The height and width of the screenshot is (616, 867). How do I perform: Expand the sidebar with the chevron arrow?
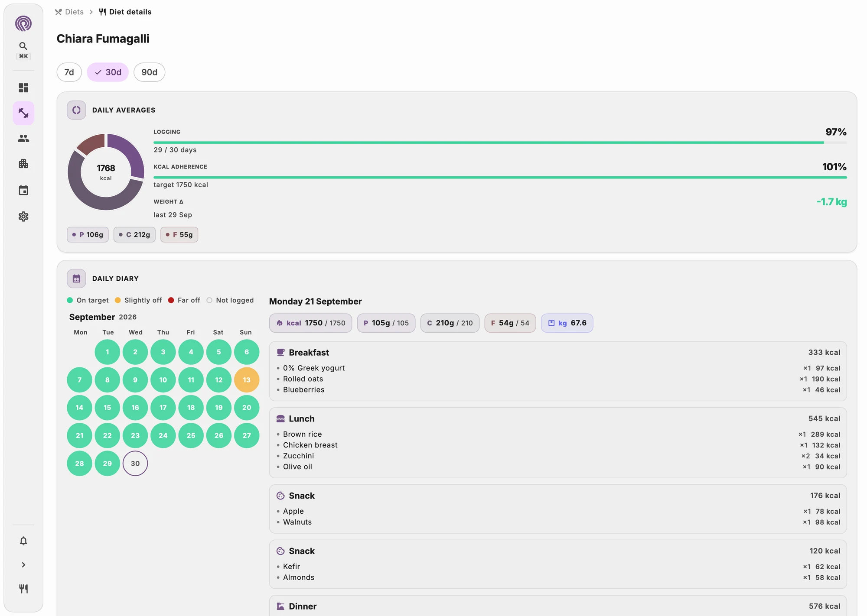23,565
